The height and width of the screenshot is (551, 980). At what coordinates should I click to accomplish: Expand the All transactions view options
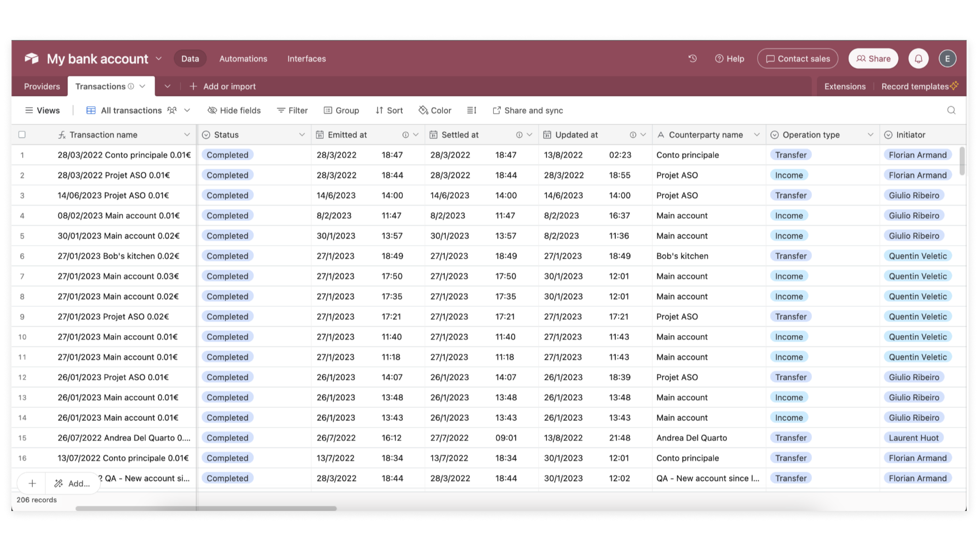pos(187,110)
